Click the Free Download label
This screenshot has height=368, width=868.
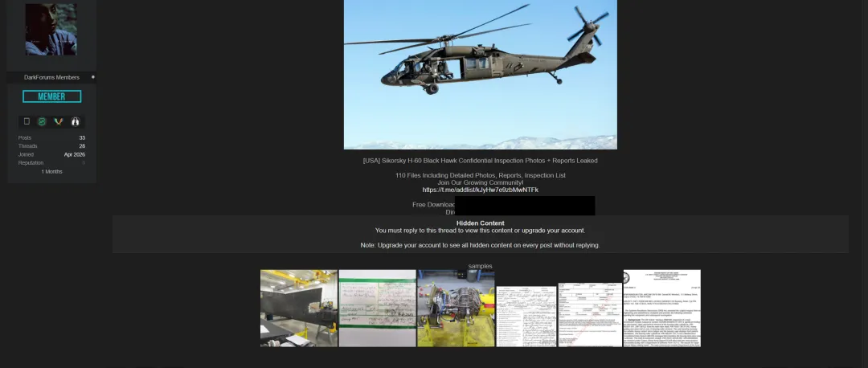[x=433, y=205]
